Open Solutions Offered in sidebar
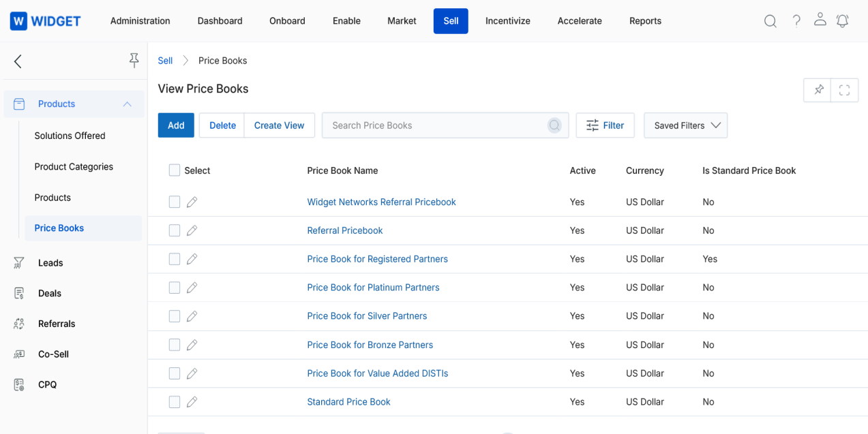Viewport: 868px width, 434px height. (x=70, y=136)
